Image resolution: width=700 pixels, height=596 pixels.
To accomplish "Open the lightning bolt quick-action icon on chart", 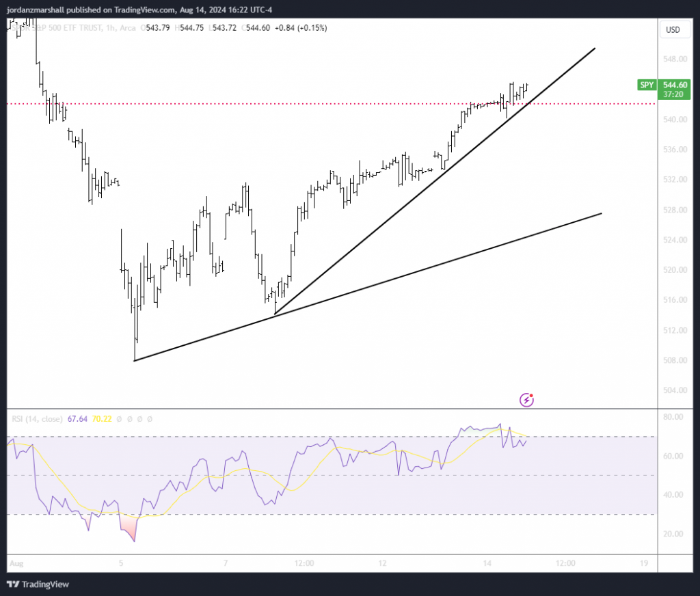I will [x=526, y=399].
